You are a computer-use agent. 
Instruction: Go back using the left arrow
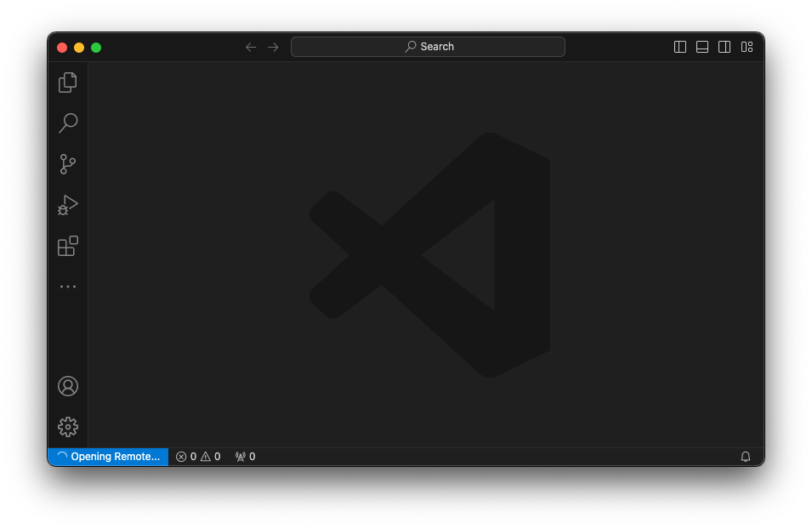[251, 47]
